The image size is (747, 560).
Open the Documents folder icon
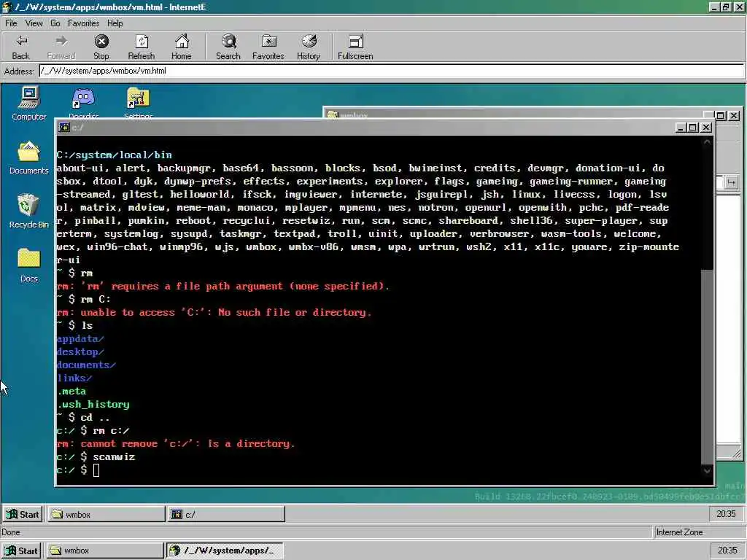click(x=29, y=157)
